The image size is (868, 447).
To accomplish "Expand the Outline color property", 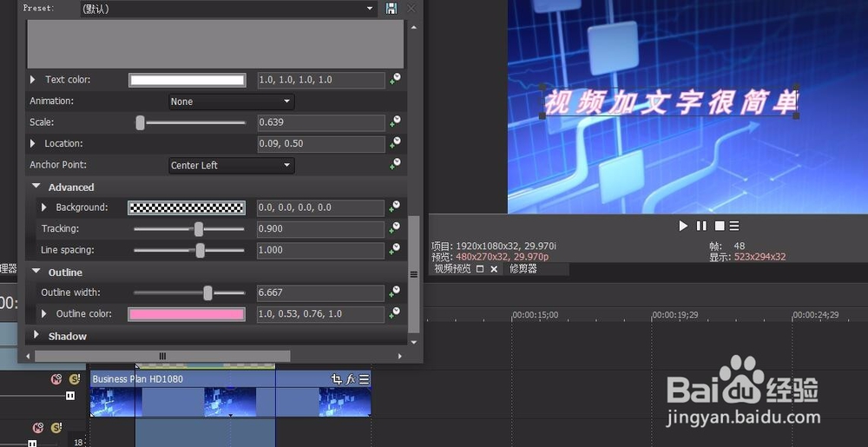I will [x=43, y=313].
